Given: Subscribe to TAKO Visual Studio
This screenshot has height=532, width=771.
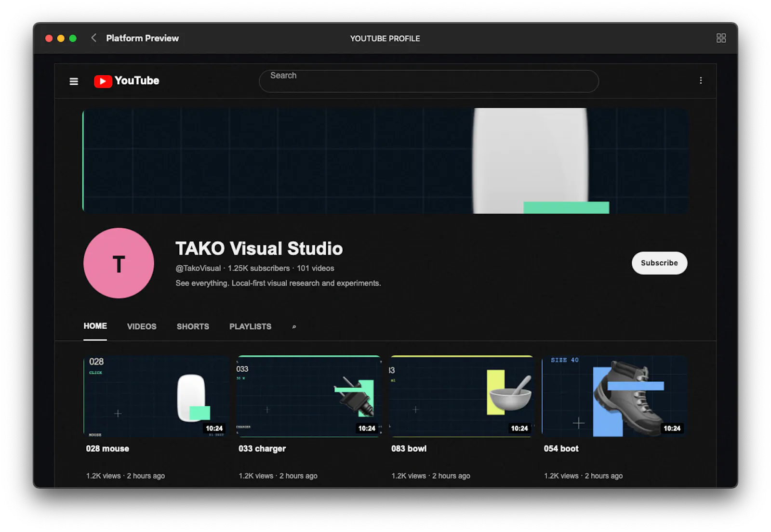Looking at the screenshot, I should click(x=659, y=263).
